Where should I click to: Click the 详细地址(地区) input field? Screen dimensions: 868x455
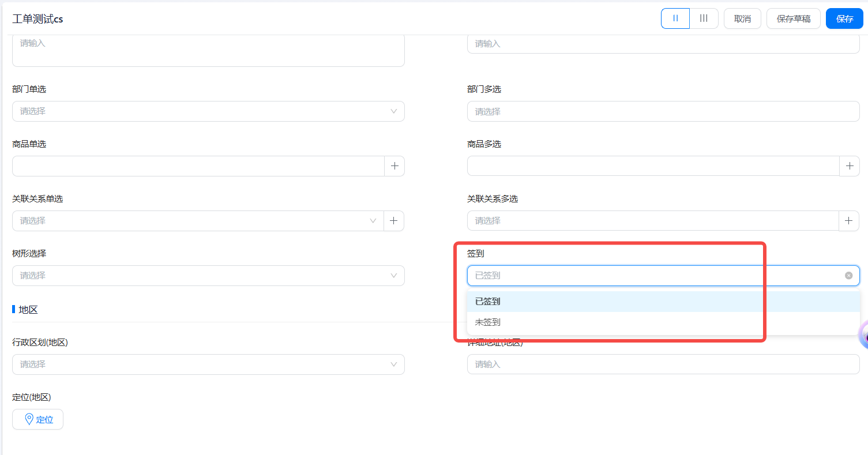click(663, 364)
